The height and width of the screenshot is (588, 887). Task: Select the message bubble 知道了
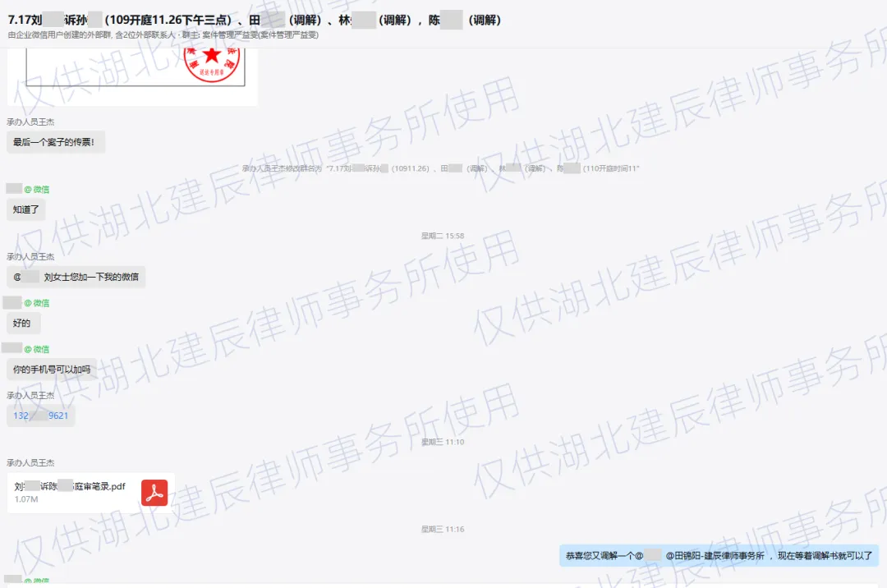tap(26, 209)
